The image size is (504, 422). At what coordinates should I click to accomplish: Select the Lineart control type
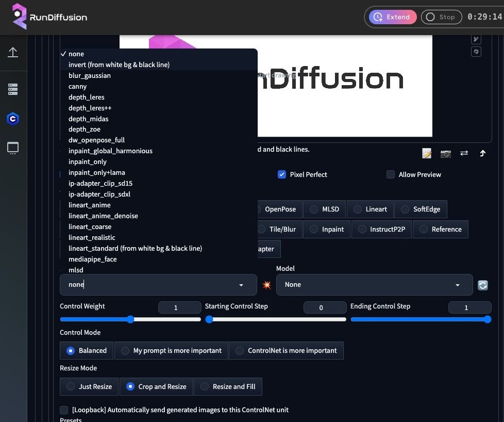(x=370, y=209)
